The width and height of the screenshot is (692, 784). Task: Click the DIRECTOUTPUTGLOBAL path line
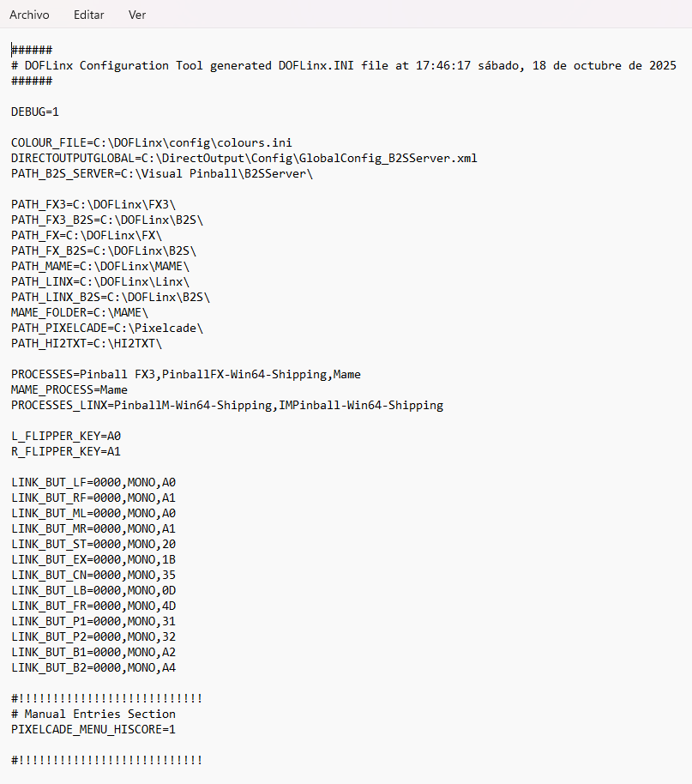tap(244, 158)
